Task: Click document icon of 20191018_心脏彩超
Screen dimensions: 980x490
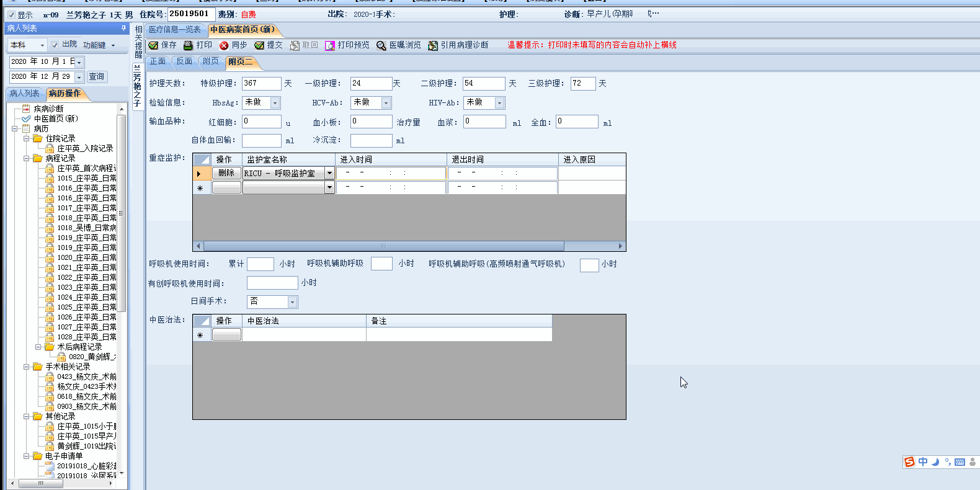Action: [x=50, y=466]
